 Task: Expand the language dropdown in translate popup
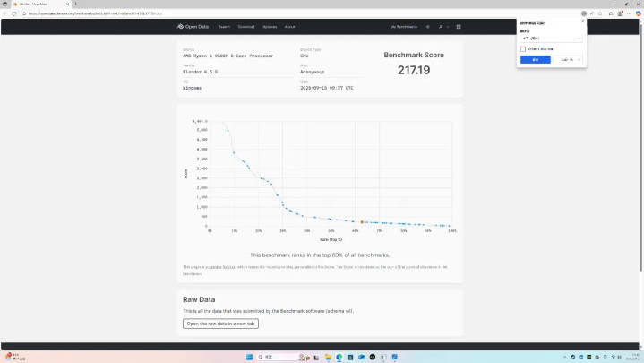[x=551, y=39]
